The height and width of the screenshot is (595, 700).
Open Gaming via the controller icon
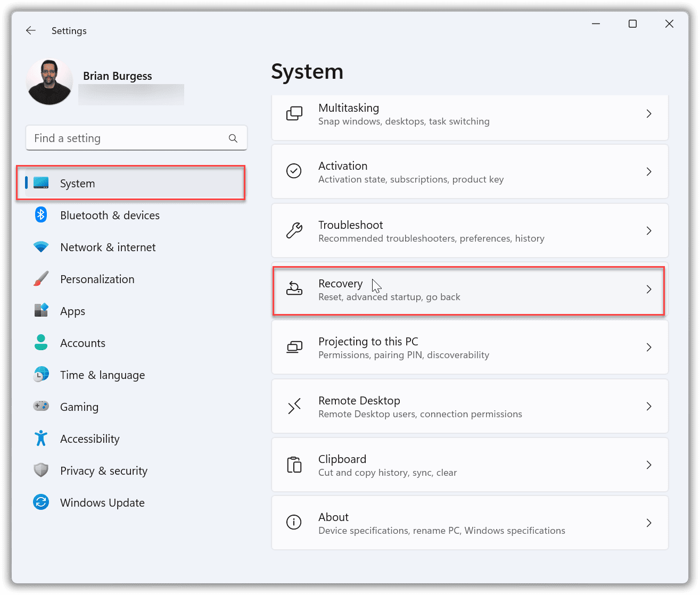tap(41, 407)
